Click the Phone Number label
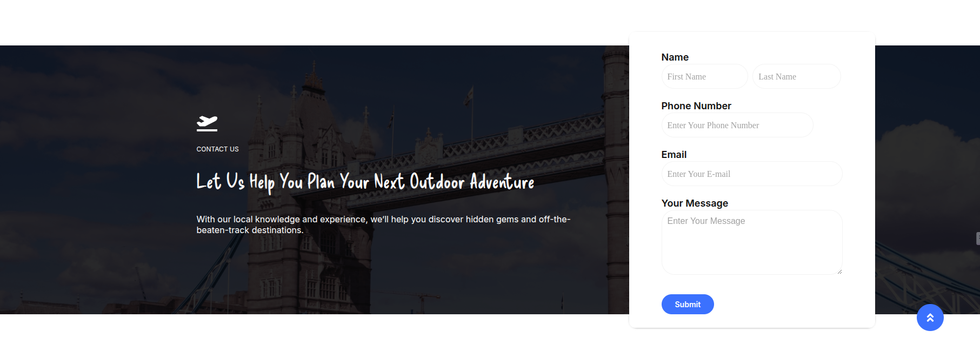 point(696,106)
